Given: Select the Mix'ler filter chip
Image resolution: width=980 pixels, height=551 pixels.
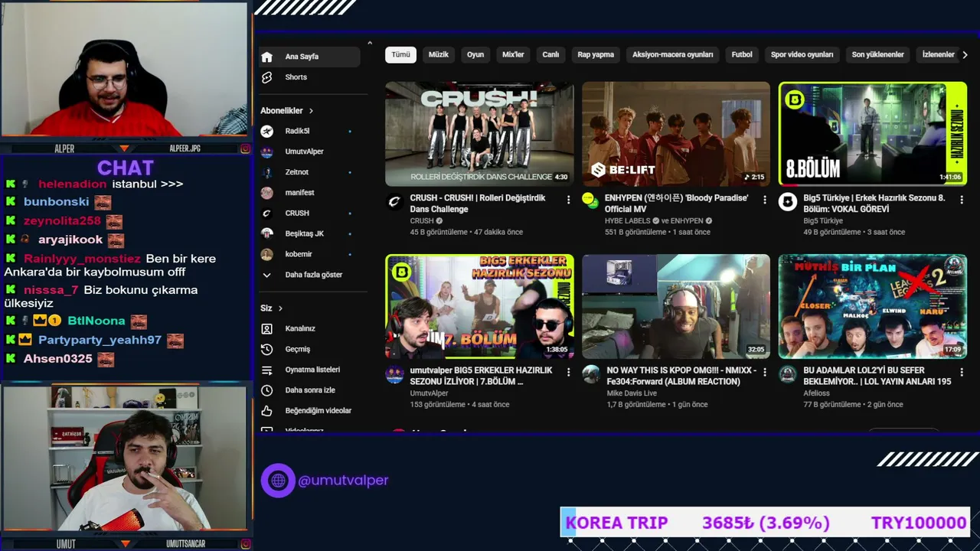Looking at the screenshot, I should [513, 54].
